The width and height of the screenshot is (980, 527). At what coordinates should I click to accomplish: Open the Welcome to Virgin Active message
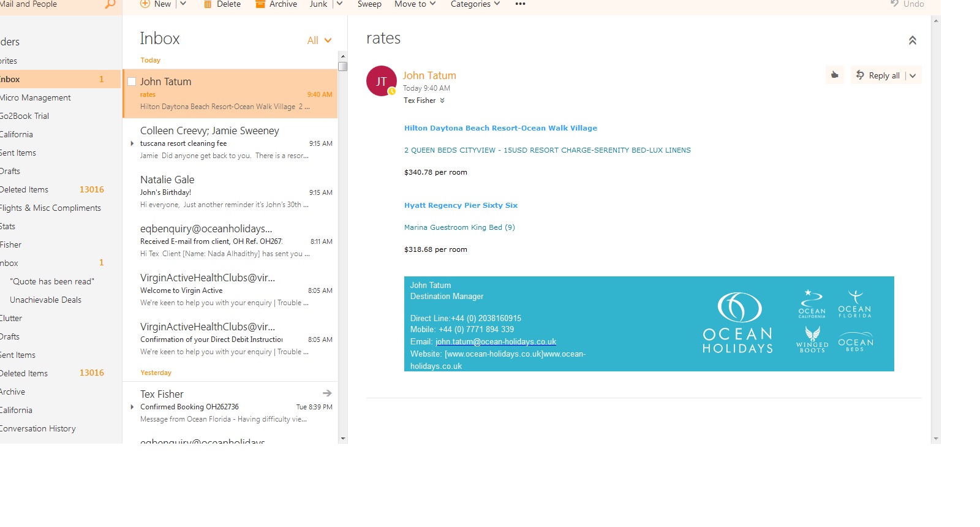[230, 289]
